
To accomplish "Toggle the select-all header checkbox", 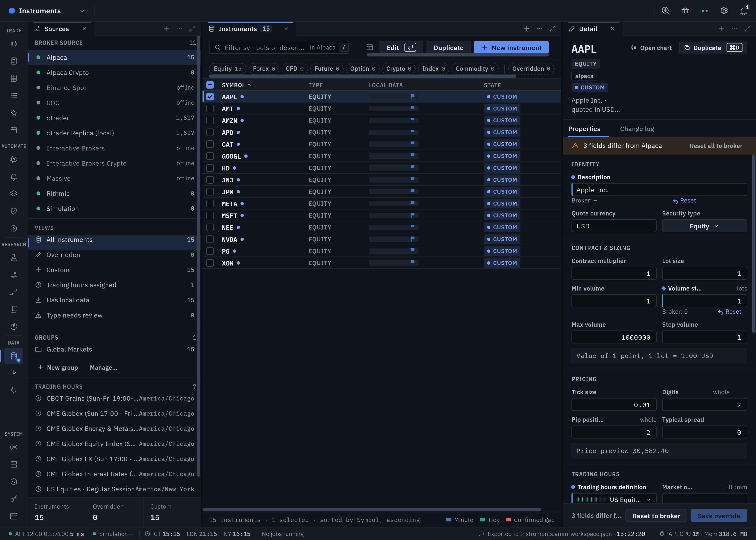I will 210,85.
